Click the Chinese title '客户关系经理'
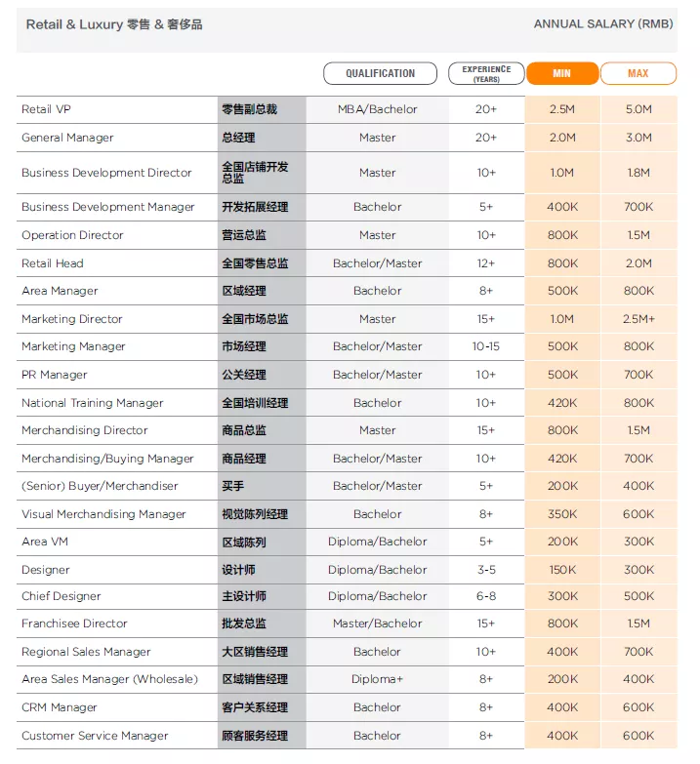The height and width of the screenshot is (764, 700). (255, 707)
